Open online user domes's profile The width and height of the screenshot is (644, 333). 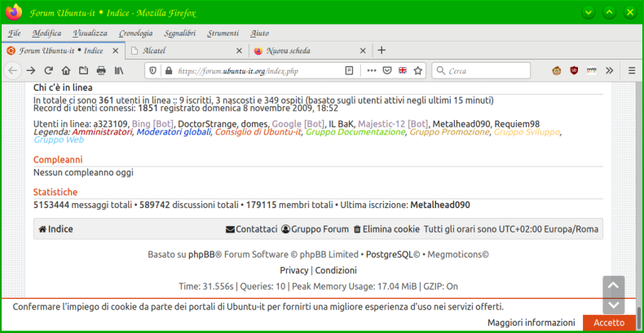point(254,124)
